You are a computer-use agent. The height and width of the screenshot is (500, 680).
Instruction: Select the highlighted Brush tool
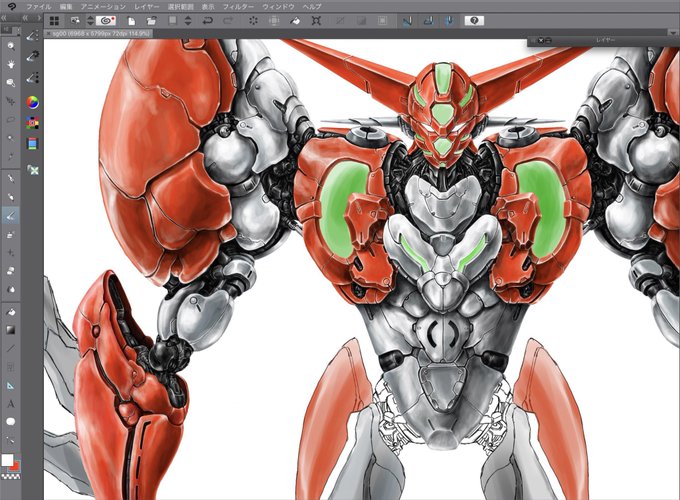[10, 215]
